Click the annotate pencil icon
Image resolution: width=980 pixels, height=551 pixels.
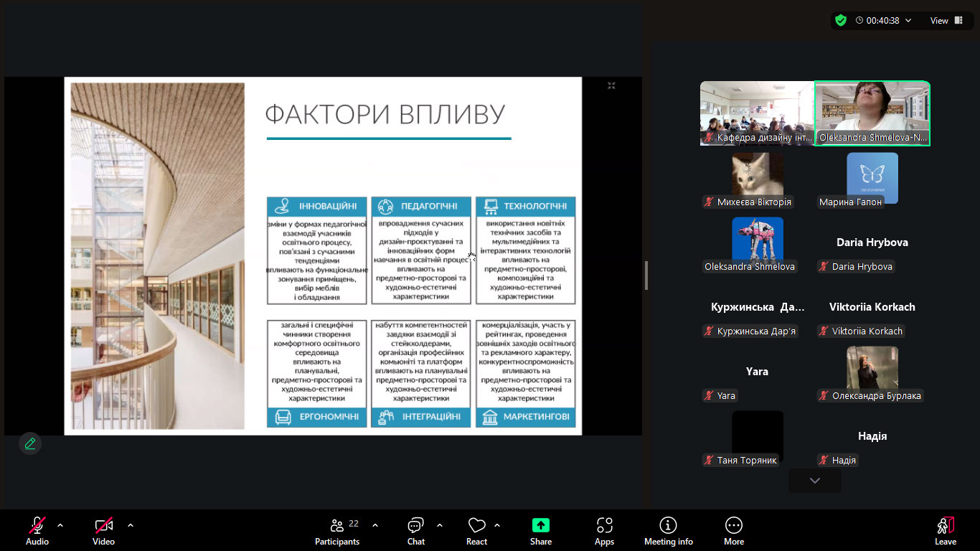[30, 443]
